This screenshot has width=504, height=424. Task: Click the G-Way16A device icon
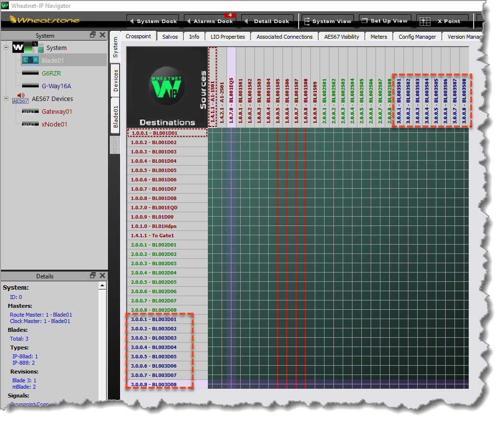click(x=30, y=86)
